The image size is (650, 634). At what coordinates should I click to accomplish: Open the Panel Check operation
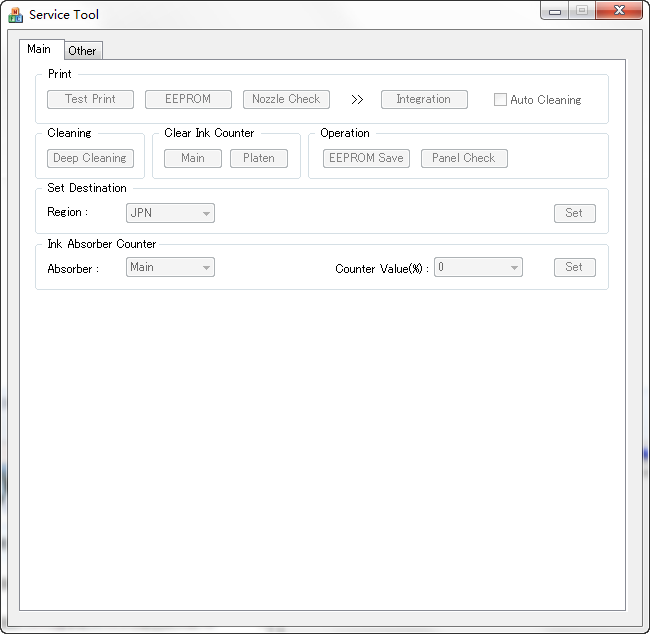[x=464, y=158]
